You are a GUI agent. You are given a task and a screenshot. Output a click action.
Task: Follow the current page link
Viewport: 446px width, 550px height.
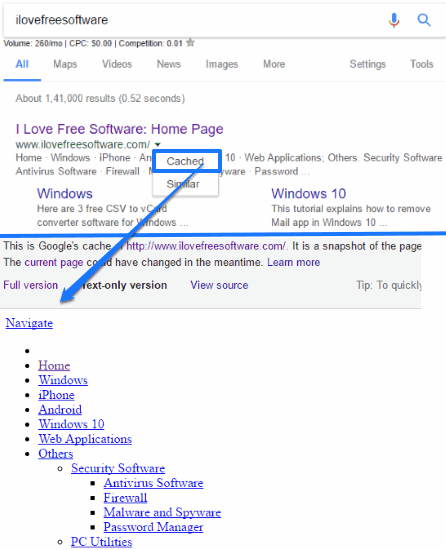54,262
